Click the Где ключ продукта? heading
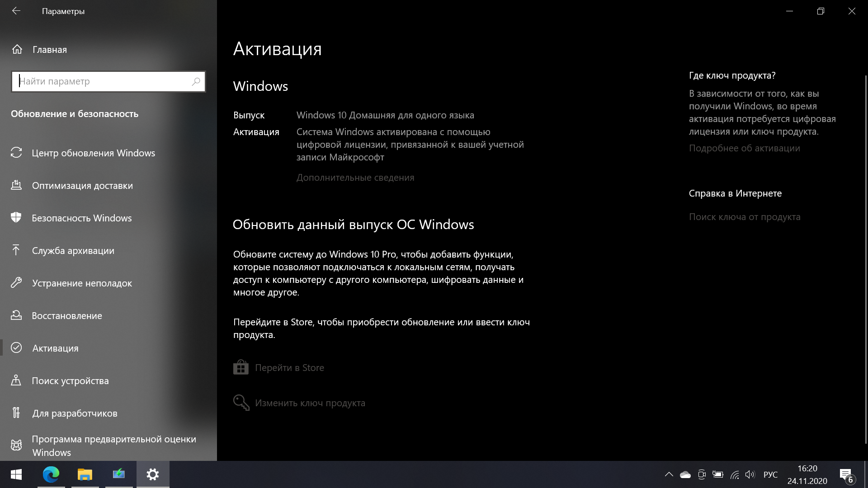The height and width of the screenshot is (488, 868). tap(732, 75)
